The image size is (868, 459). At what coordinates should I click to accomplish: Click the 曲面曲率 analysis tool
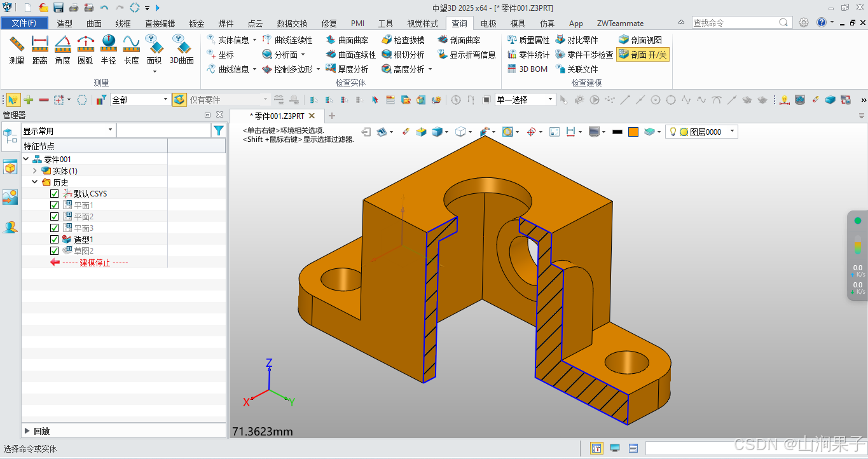click(347, 40)
